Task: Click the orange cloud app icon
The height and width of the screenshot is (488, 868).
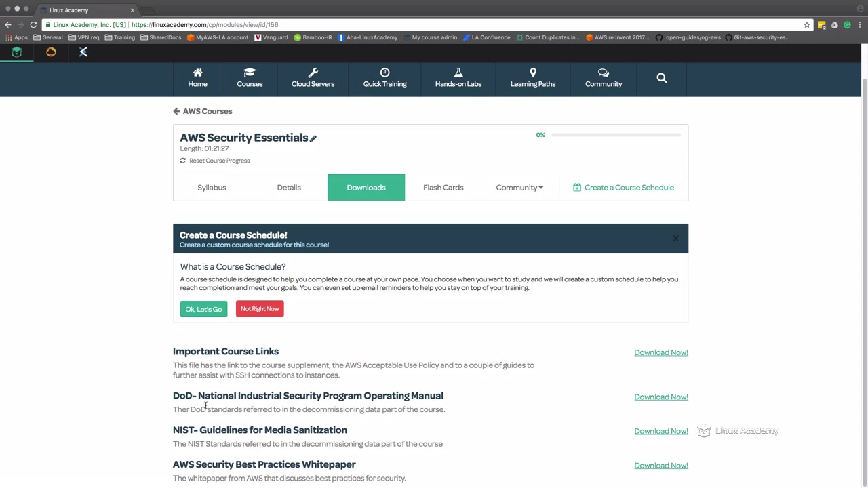Action: pos(51,52)
